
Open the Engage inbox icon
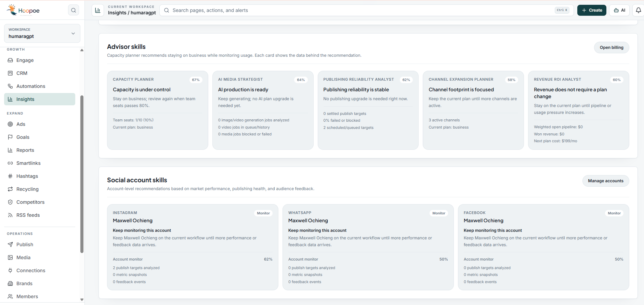10,60
